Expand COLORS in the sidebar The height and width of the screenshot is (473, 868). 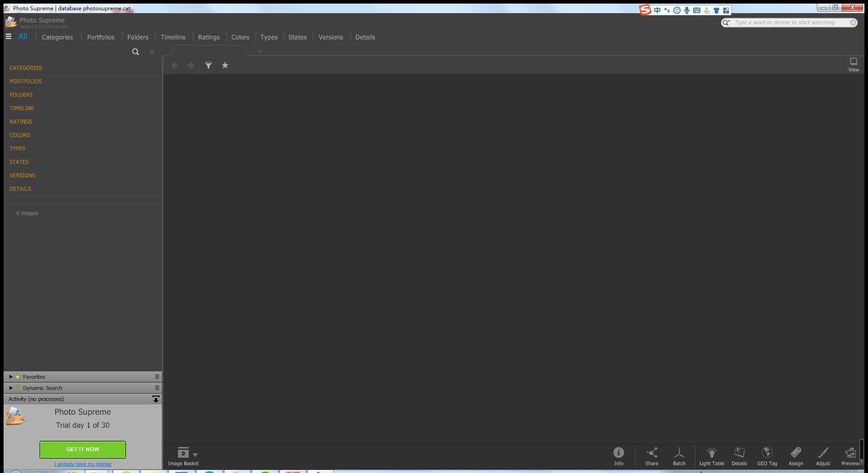click(x=20, y=135)
